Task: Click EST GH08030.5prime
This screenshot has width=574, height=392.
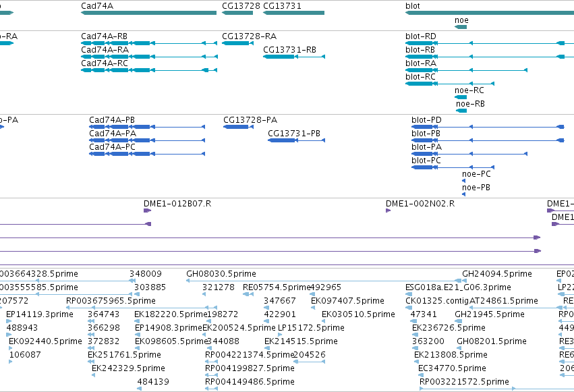Action: click(x=221, y=274)
